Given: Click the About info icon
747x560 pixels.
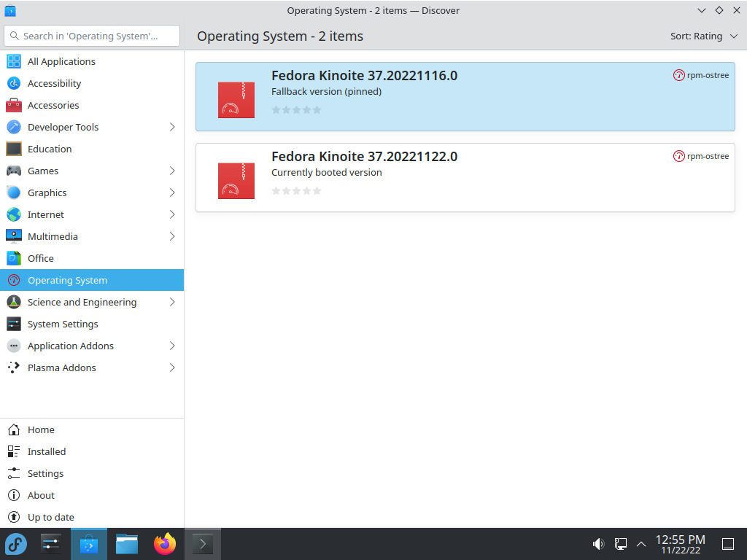Looking at the screenshot, I should click(x=14, y=496).
